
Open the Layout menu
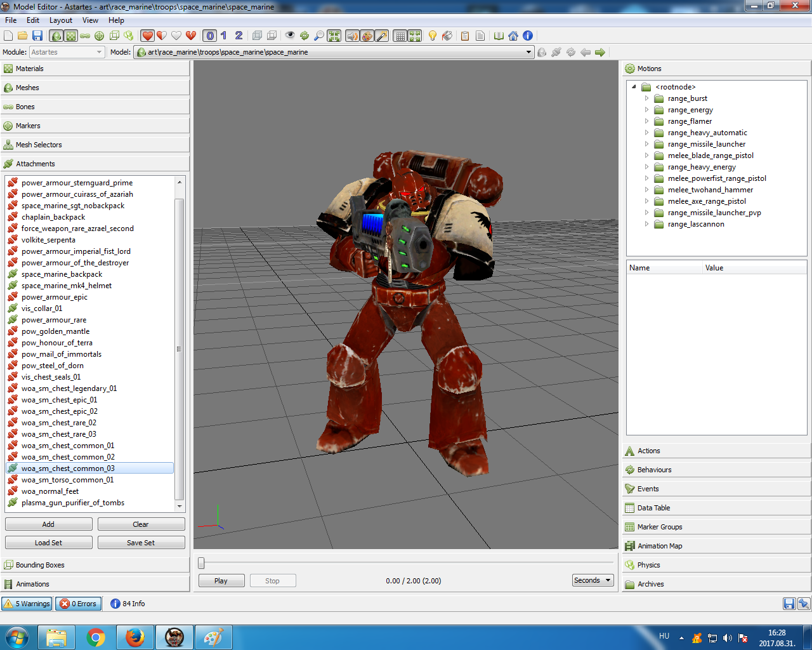61,20
